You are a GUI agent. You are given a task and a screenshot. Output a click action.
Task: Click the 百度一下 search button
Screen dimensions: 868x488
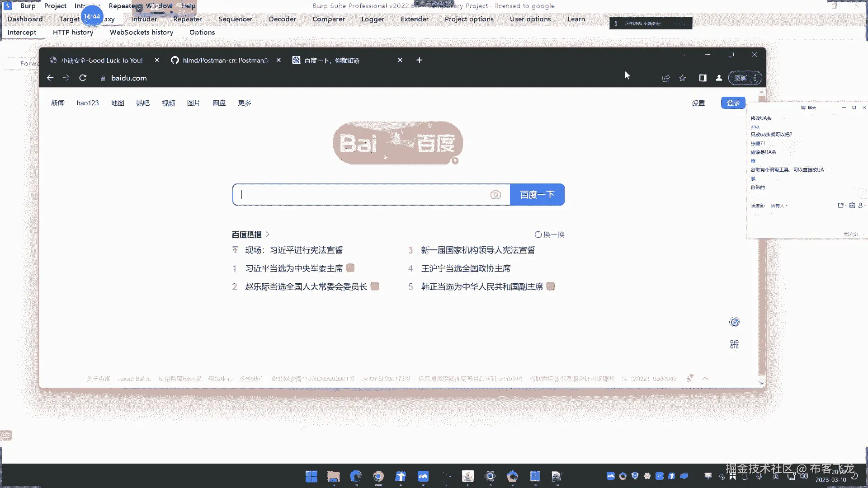pos(537,195)
